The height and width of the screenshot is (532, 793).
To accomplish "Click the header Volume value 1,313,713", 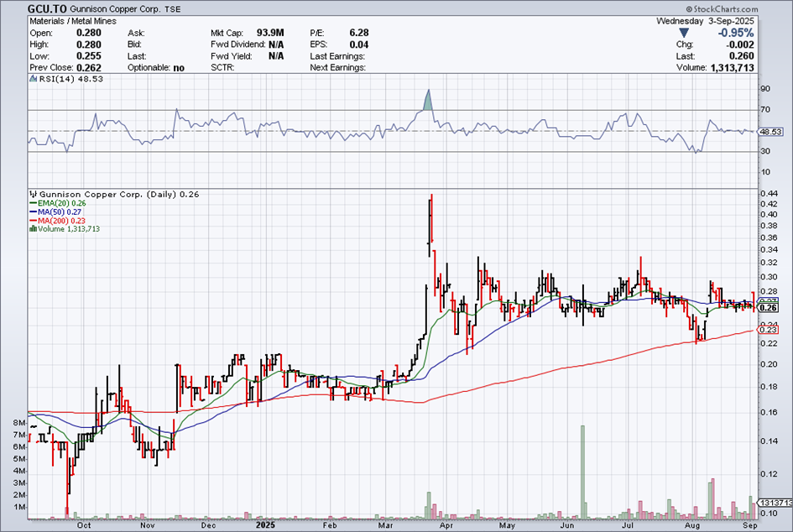I will pyautogui.click(x=733, y=68).
